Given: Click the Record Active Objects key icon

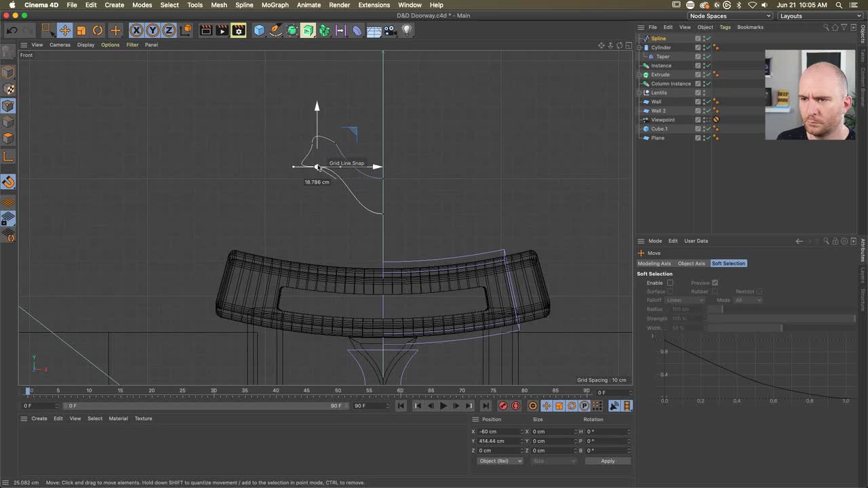Looking at the screenshot, I should [503, 406].
